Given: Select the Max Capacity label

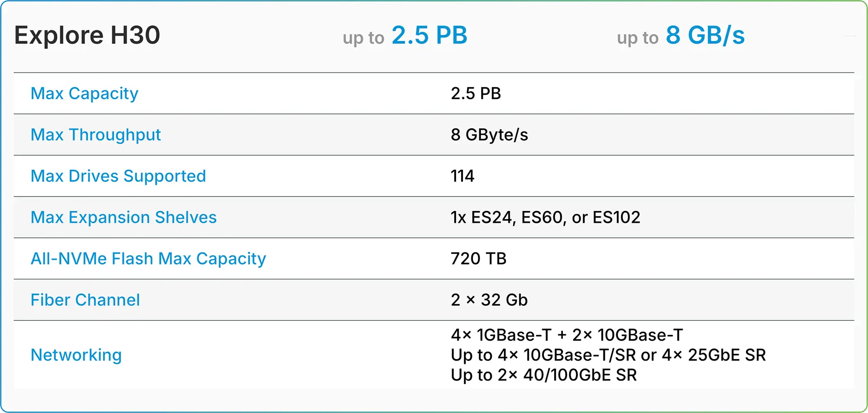Looking at the screenshot, I should point(85,94).
